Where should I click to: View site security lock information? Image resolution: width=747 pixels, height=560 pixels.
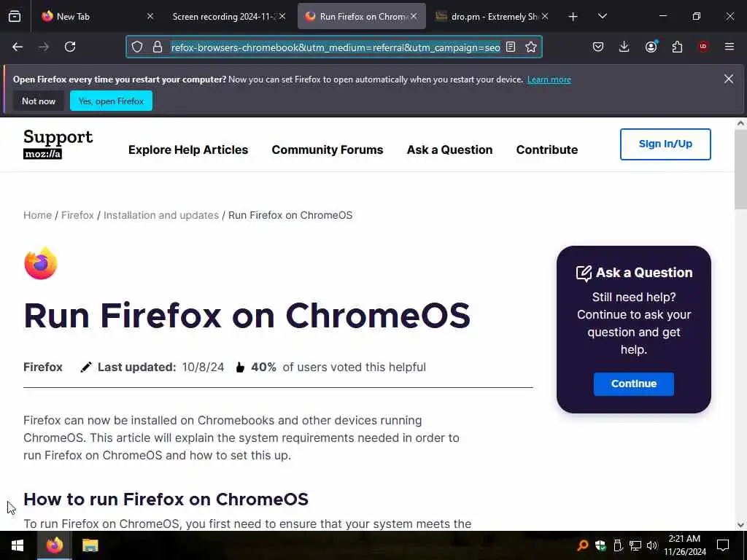click(x=158, y=47)
